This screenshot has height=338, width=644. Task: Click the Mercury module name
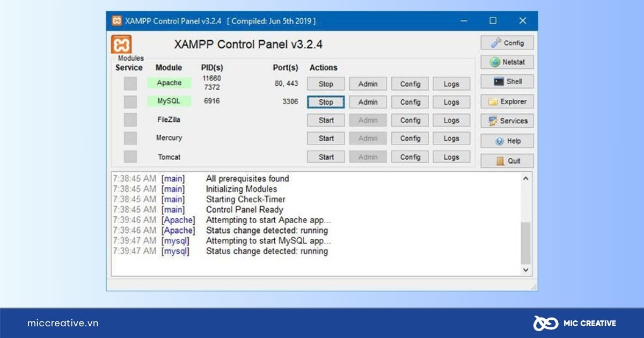click(169, 138)
